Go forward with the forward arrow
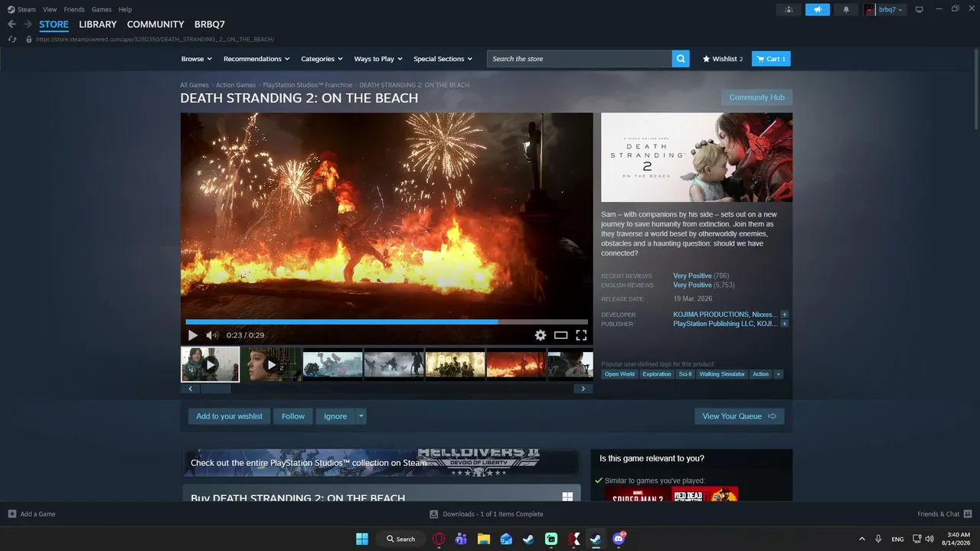 [28, 24]
